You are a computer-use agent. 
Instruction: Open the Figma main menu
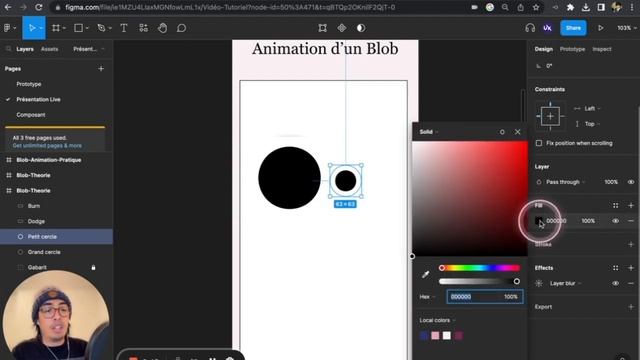7,28
